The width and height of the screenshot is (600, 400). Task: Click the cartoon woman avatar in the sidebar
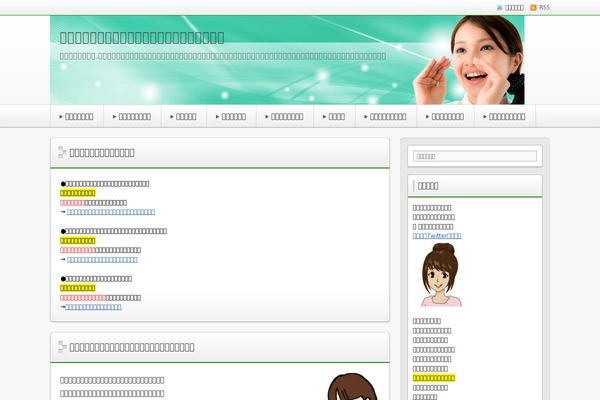[441, 275]
